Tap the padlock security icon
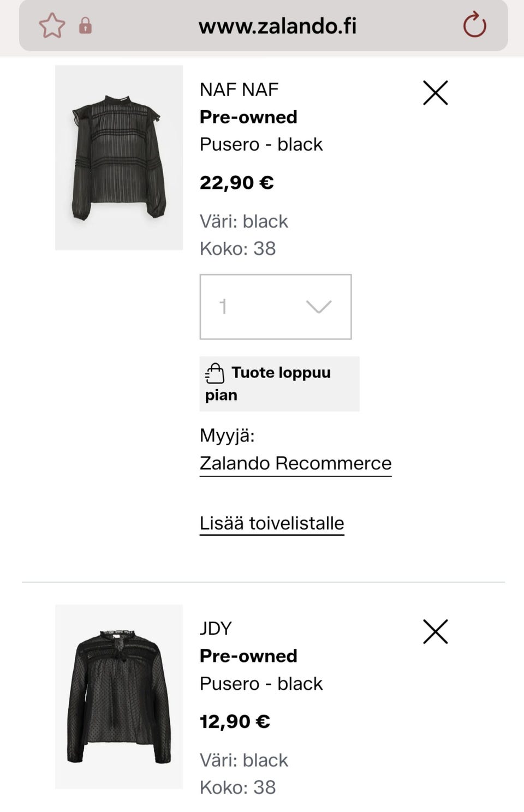524x812 pixels. click(85, 26)
